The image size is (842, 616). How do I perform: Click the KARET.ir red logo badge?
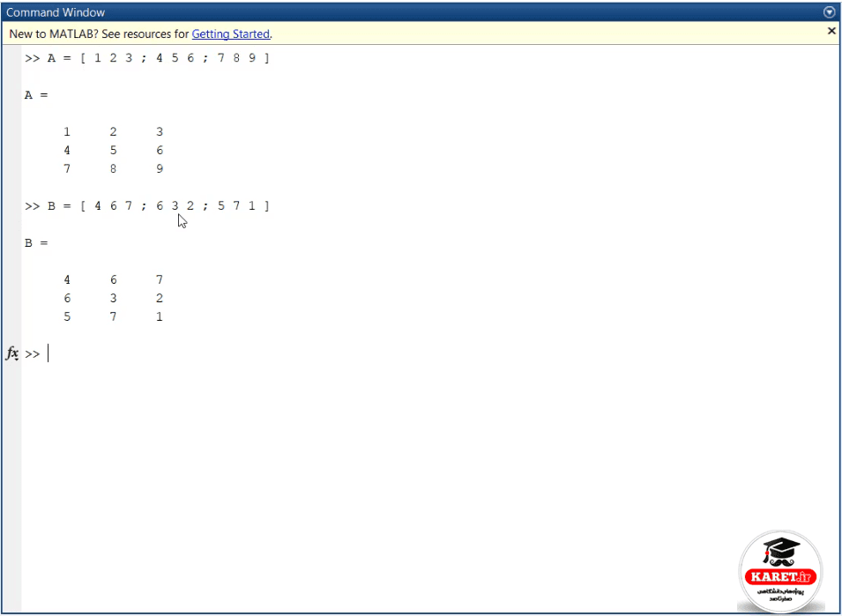pyautogui.click(x=780, y=577)
